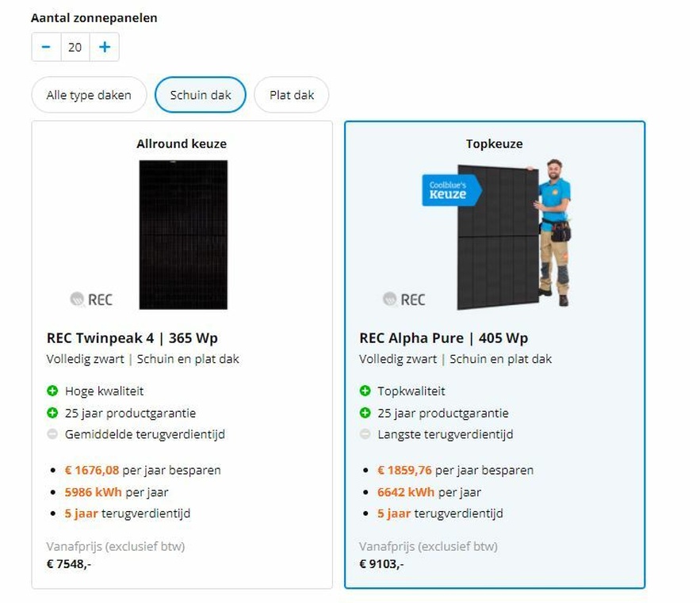The height and width of the screenshot is (603, 700).
Task: Switch to the "Plat dak" filter
Action: [x=292, y=94]
